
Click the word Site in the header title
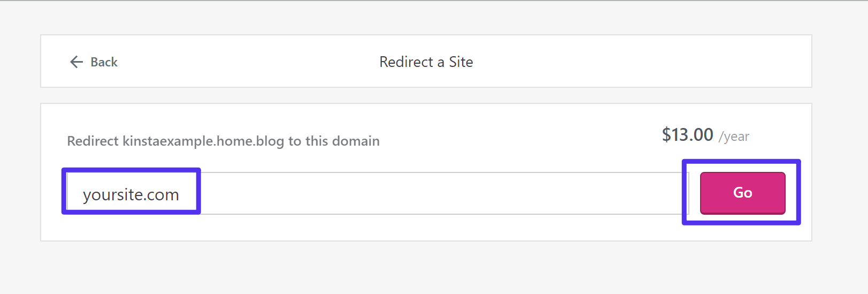[x=460, y=62]
